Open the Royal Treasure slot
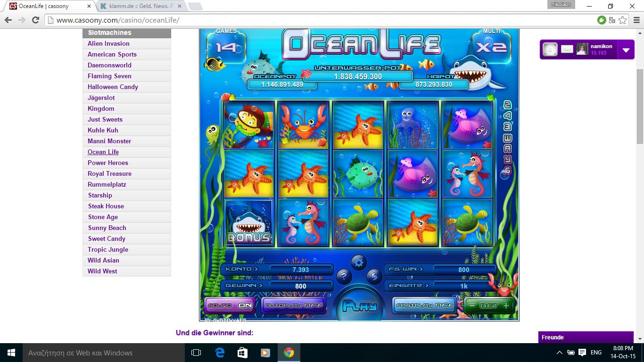Screen dimensions: 644x362 127,173
